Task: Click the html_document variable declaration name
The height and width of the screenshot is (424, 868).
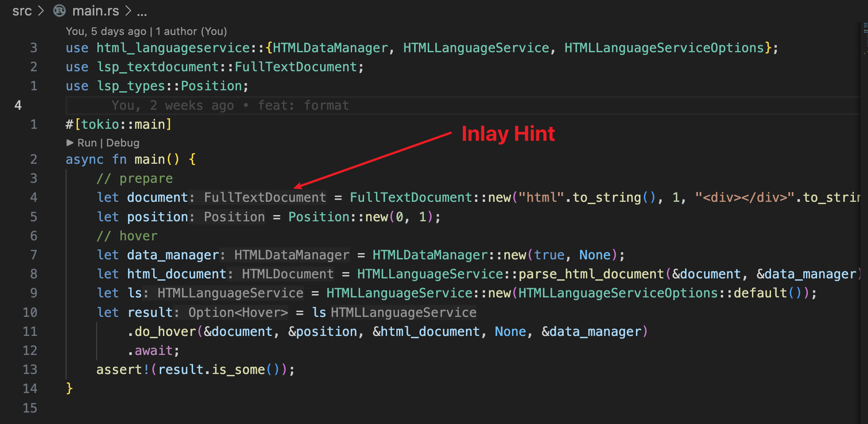Action: [177, 274]
